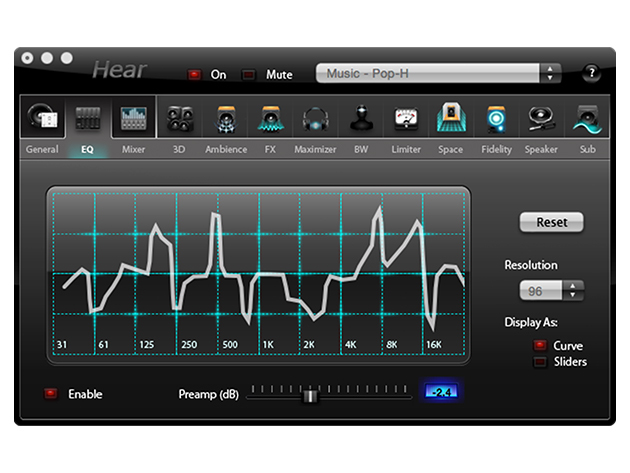The height and width of the screenshot is (473, 630).
Task: Switch to the 3D tab label
Action: [x=179, y=149]
